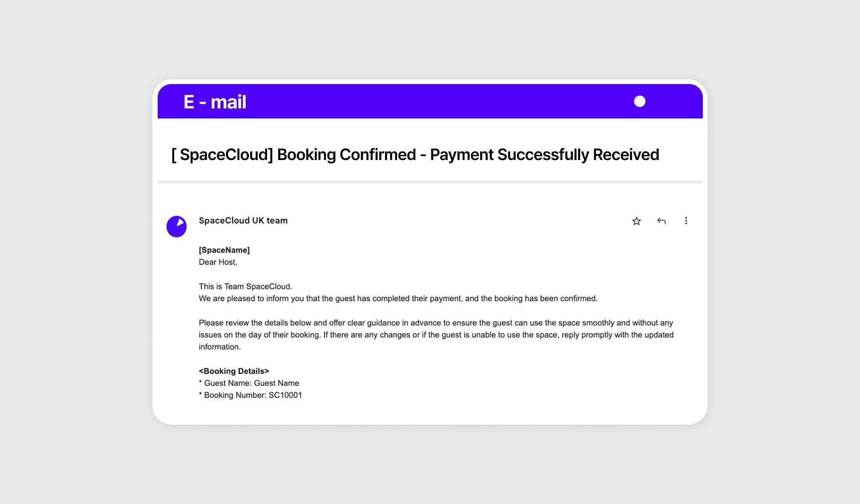Image resolution: width=860 pixels, height=504 pixels.
Task: Click the reply arrow icon
Action: pos(661,221)
